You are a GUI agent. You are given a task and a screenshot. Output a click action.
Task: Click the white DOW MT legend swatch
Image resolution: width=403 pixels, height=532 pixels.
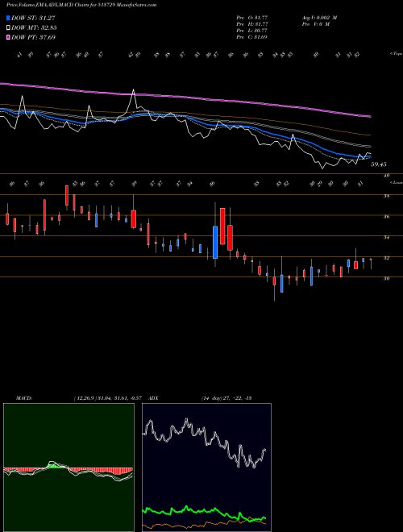8,28
